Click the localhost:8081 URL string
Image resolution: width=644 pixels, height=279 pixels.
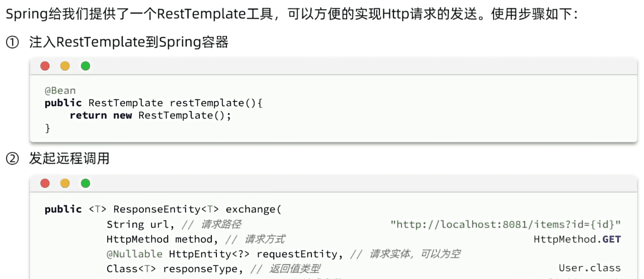click(x=506, y=224)
